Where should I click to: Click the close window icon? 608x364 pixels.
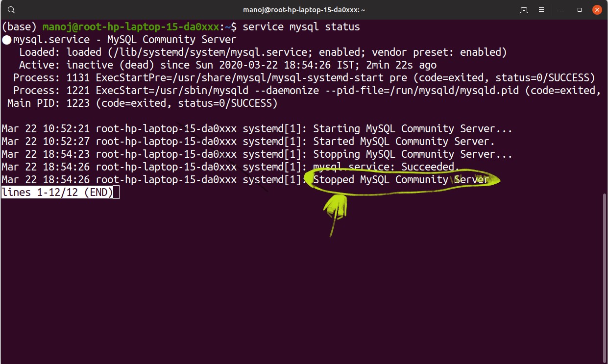point(596,9)
